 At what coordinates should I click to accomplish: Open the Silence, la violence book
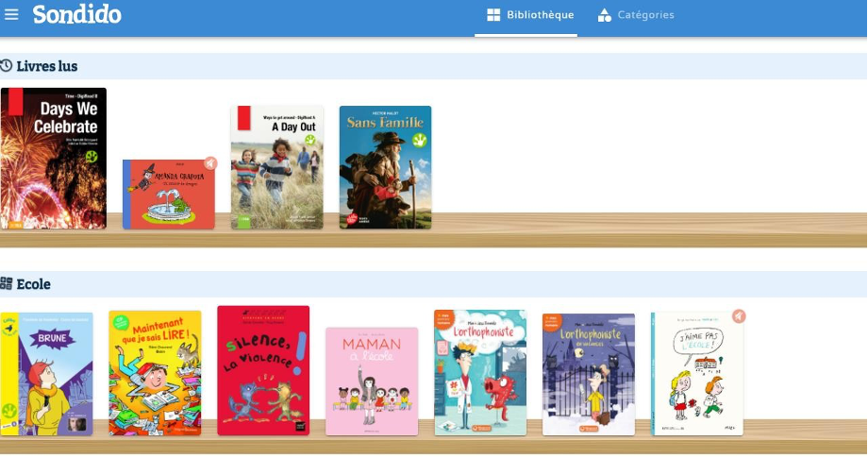pos(263,370)
